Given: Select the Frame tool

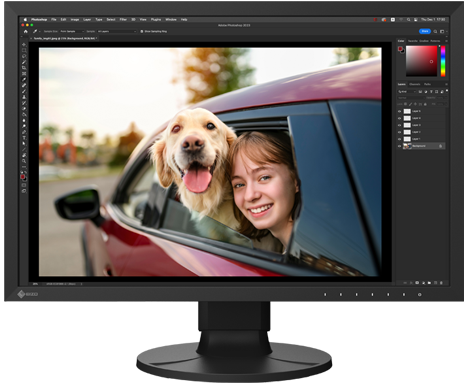Looking at the screenshot, I should 24,74.
